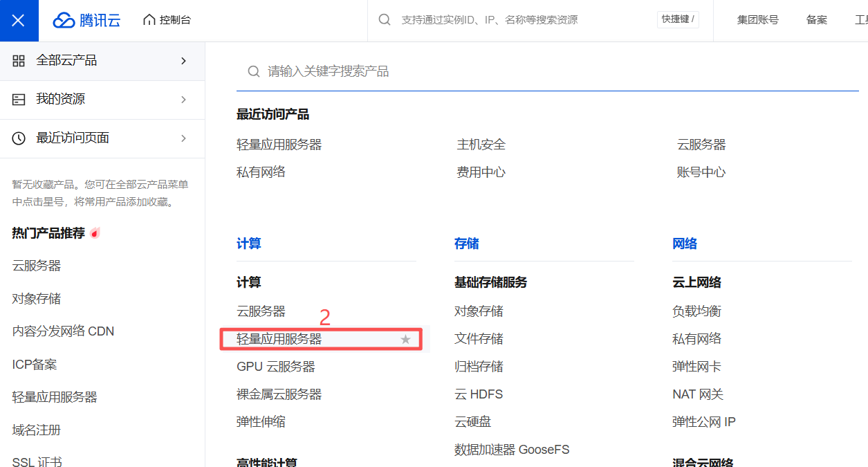The image size is (868, 467).
Task: Open 云硬盘 product
Action: pyautogui.click(x=473, y=422)
